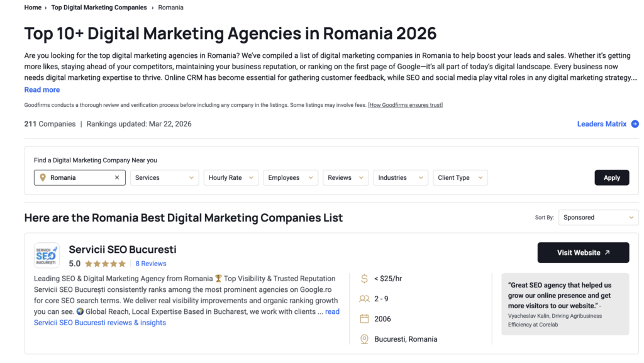The width and height of the screenshot is (644, 363).
Task: Open Top Digital Marketing Companies breadcrumb
Action: [x=99, y=8]
